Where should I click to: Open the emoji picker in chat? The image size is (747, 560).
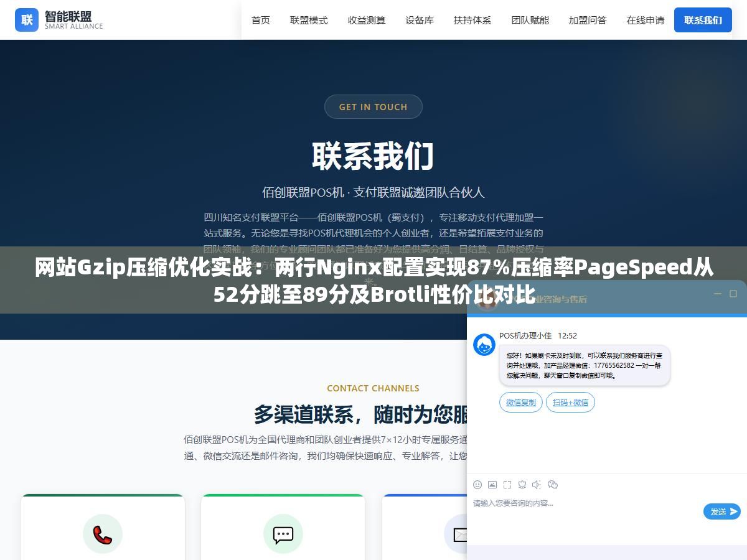[477, 485]
